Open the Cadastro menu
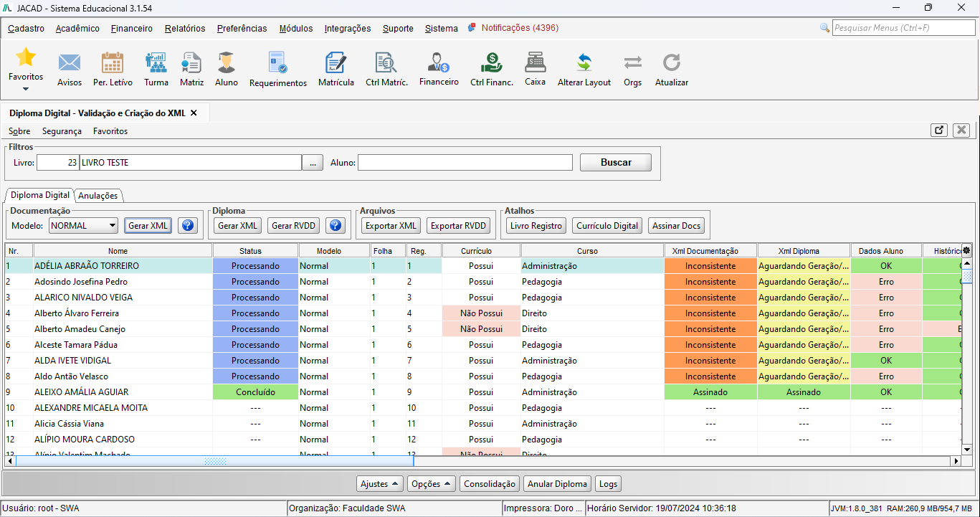 coord(26,29)
